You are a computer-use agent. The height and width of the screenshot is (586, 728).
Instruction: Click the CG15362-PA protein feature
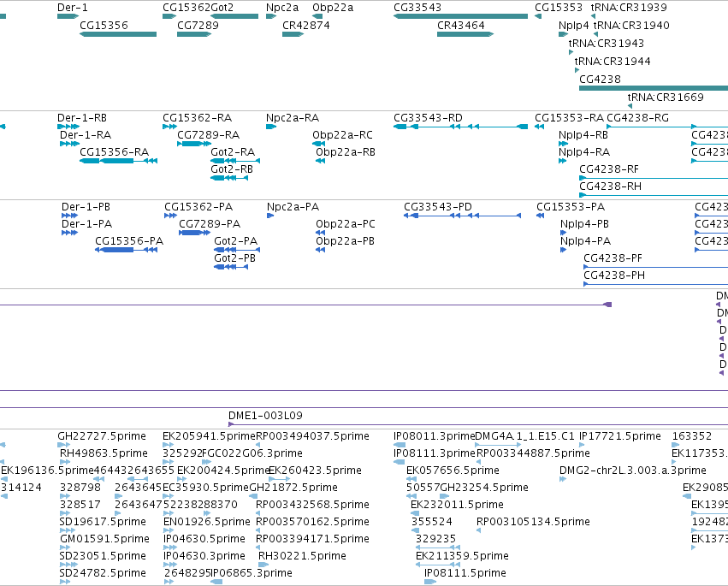click(170, 216)
